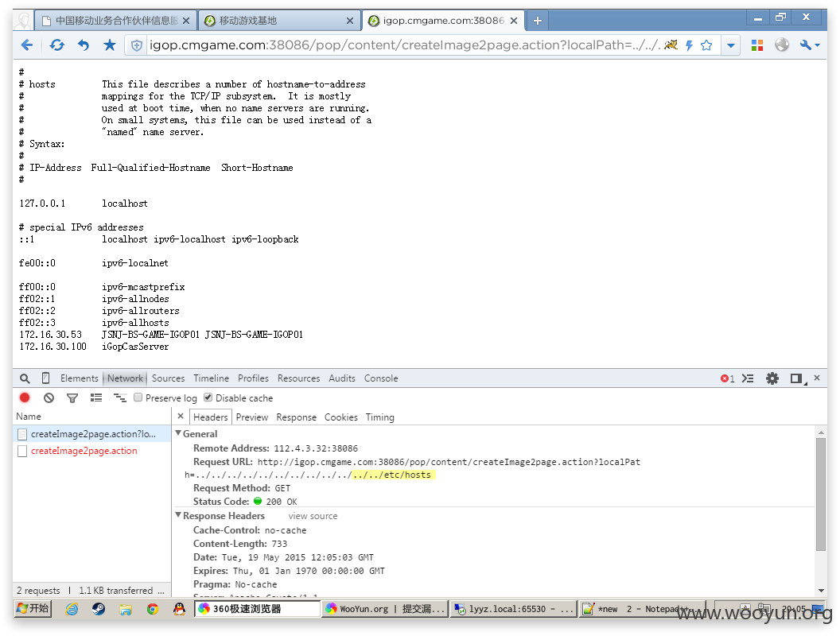Click the lightning speed-mode icon
840x636 pixels.
coord(690,45)
